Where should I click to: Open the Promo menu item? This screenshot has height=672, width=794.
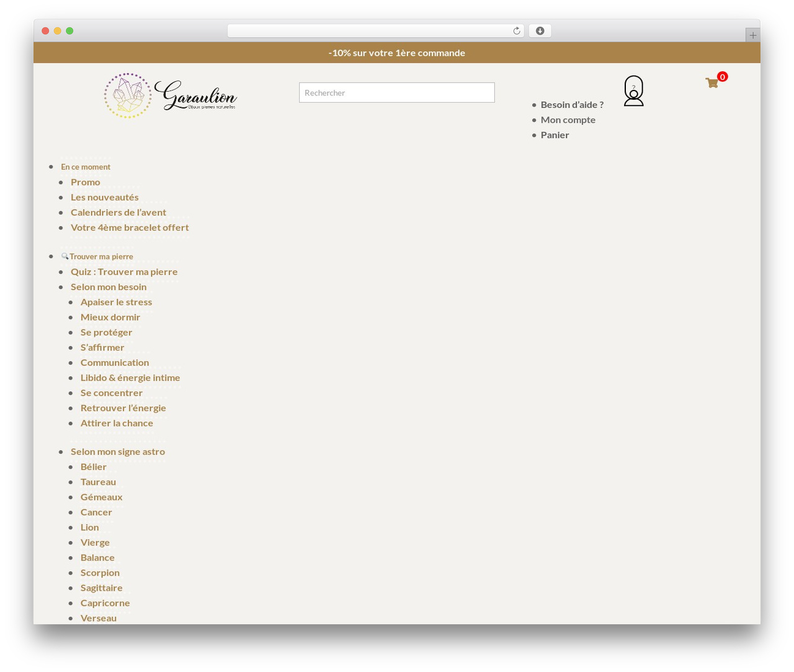(86, 182)
